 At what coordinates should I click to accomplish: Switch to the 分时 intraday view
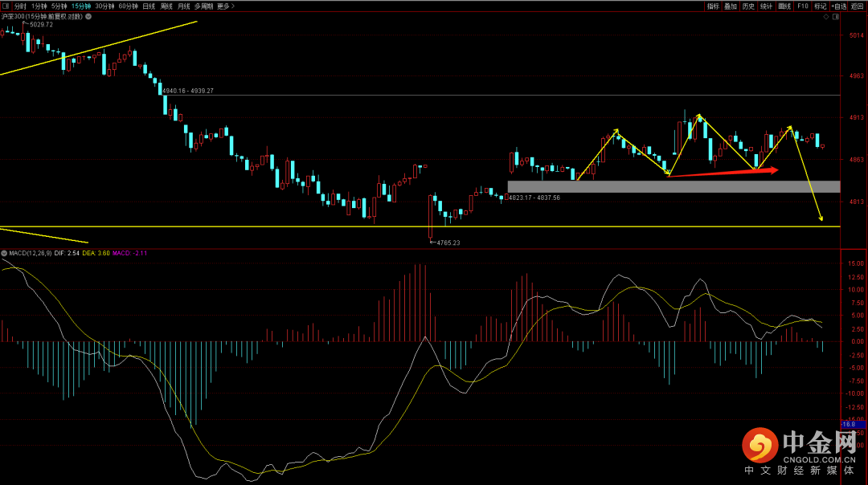point(21,6)
